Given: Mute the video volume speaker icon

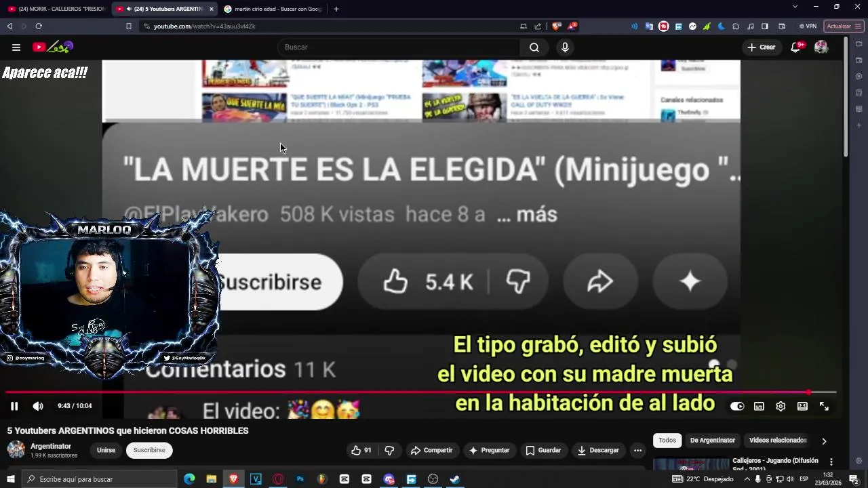Looking at the screenshot, I should [x=38, y=406].
